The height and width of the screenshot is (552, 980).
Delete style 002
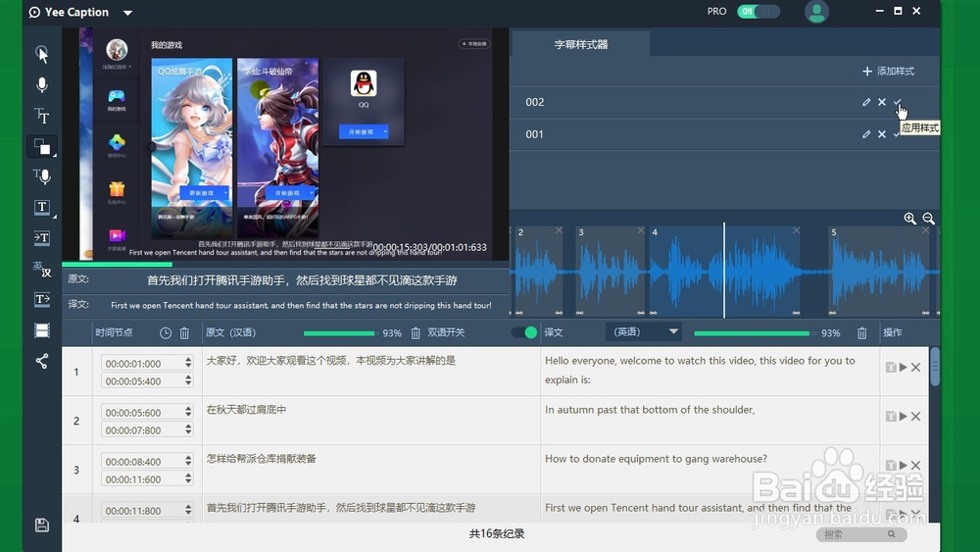(x=882, y=102)
